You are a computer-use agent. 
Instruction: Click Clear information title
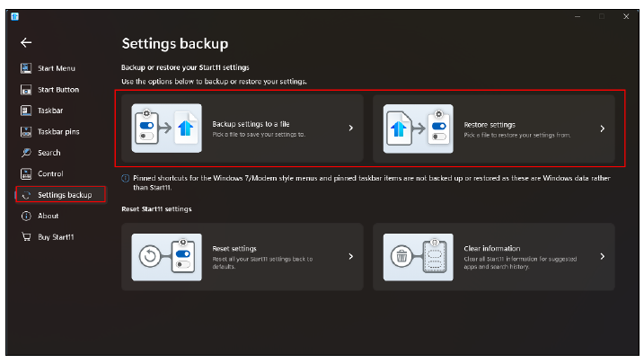[x=492, y=248]
